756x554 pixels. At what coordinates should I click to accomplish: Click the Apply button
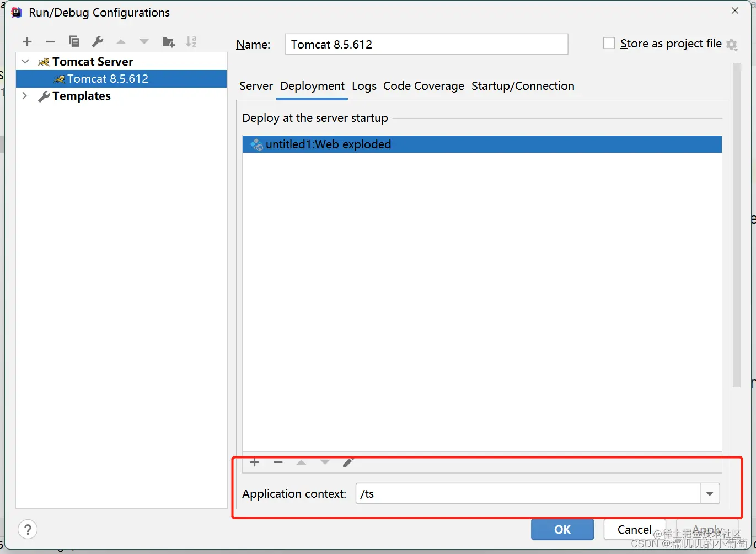707,529
